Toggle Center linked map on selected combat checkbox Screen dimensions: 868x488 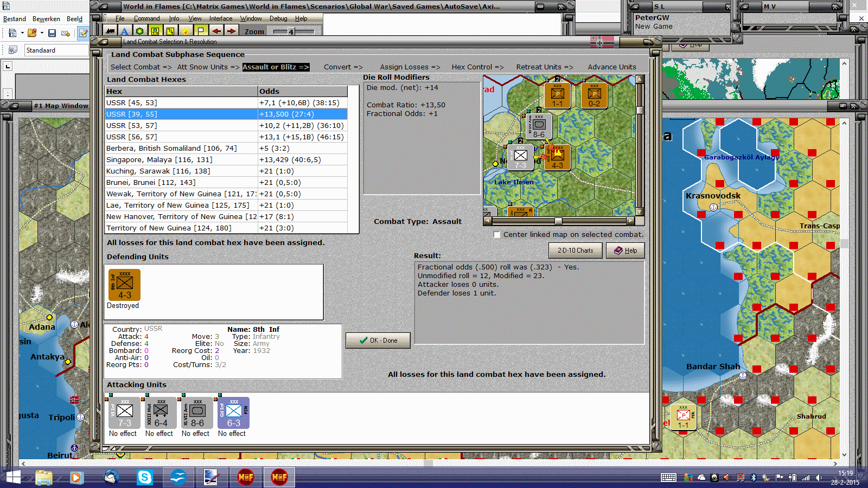tap(497, 235)
